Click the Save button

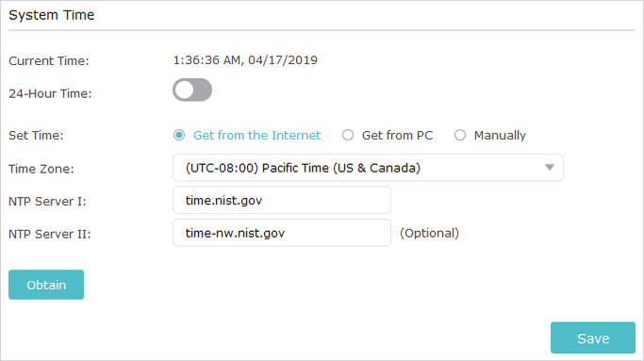[593, 338]
